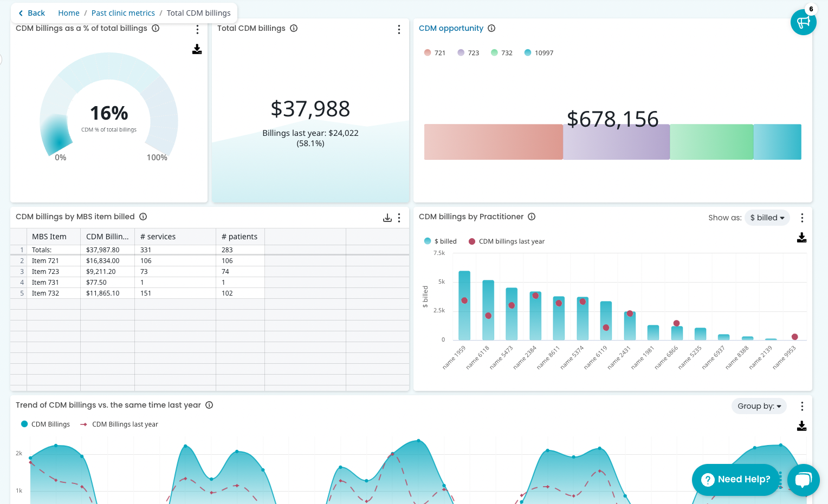
Task: Toggle CDM Billings last year trend legend
Action: pos(119,424)
